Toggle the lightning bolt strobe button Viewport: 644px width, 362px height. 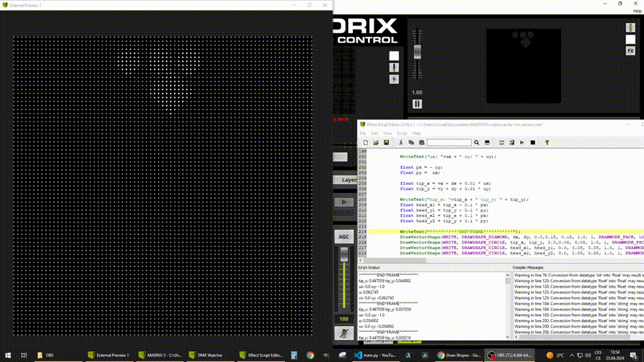coord(394,79)
